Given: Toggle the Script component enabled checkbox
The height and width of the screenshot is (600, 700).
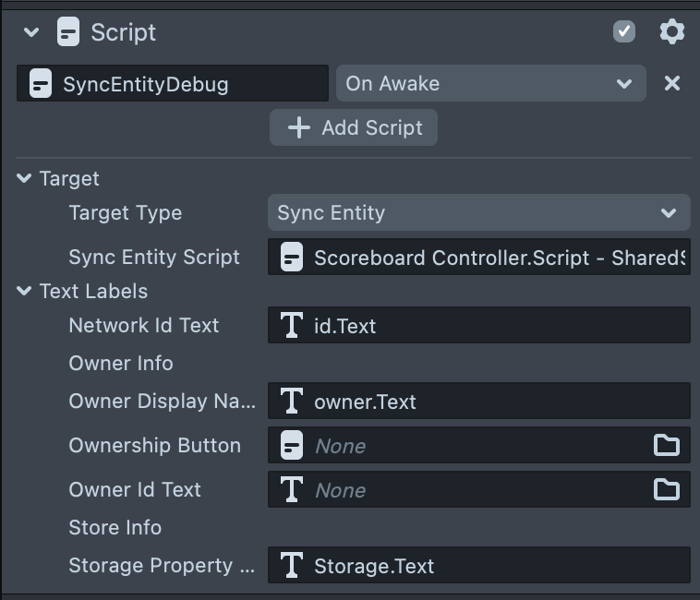Looking at the screenshot, I should [624, 32].
